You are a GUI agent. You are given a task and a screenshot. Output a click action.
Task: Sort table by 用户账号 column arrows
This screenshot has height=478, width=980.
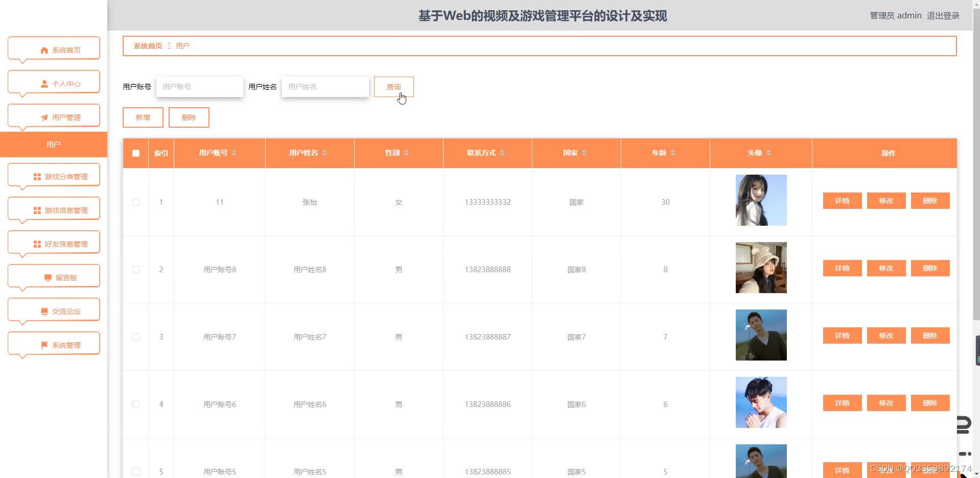click(234, 153)
